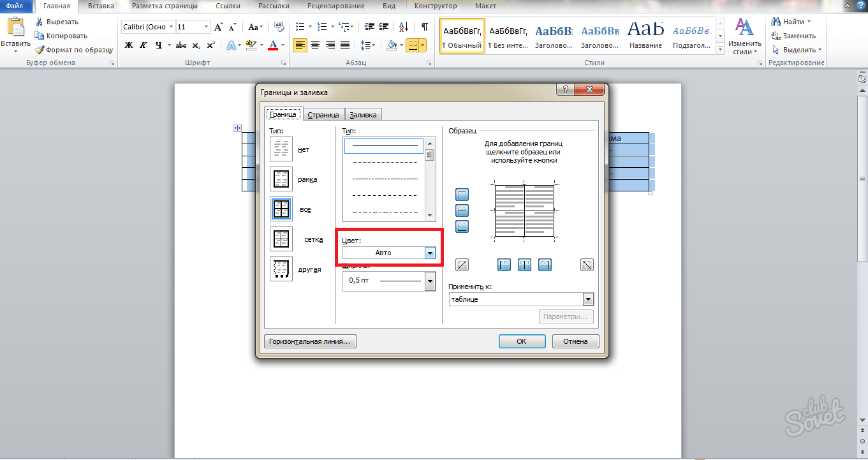Toggle bold formatting in the ribbon
868x460 pixels.
click(x=129, y=45)
